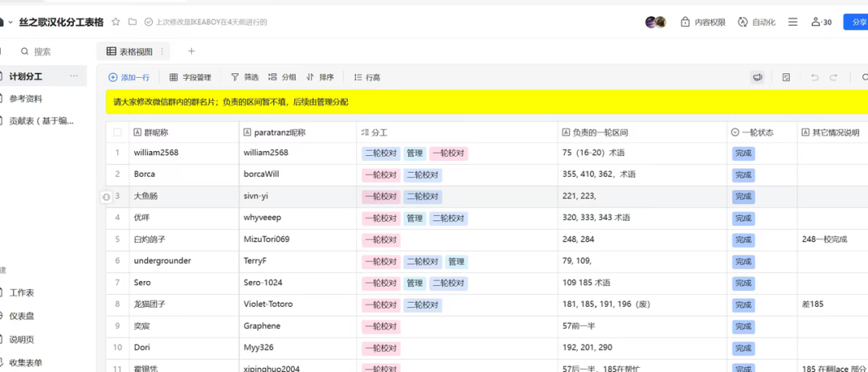Tick the select-all checkbox in the table header

[x=117, y=132]
